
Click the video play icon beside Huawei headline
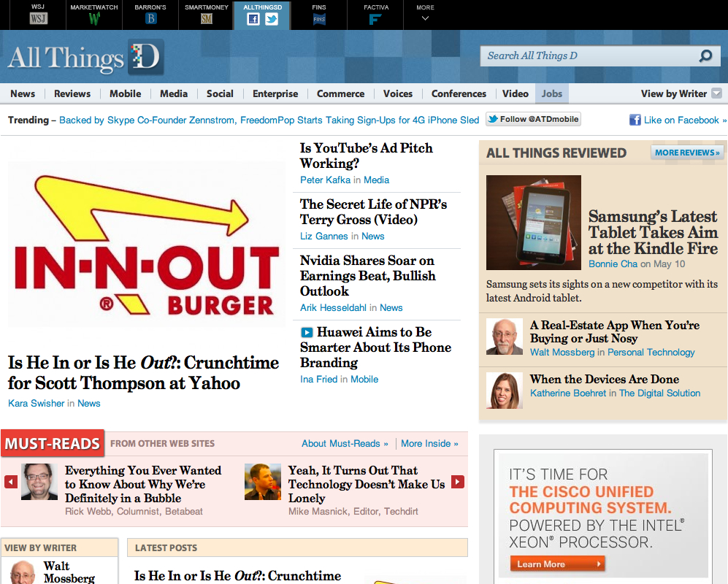(x=307, y=332)
